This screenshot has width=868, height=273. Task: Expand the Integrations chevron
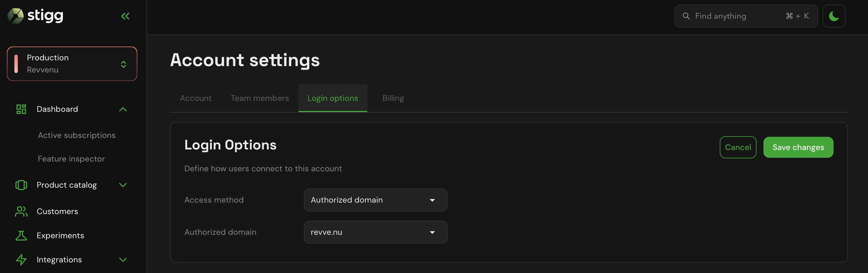(x=123, y=259)
